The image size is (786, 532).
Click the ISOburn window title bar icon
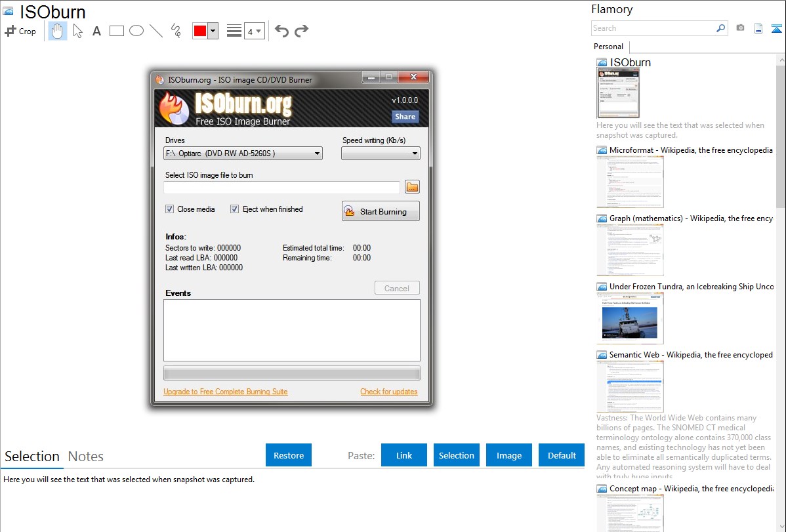pyautogui.click(x=160, y=80)
